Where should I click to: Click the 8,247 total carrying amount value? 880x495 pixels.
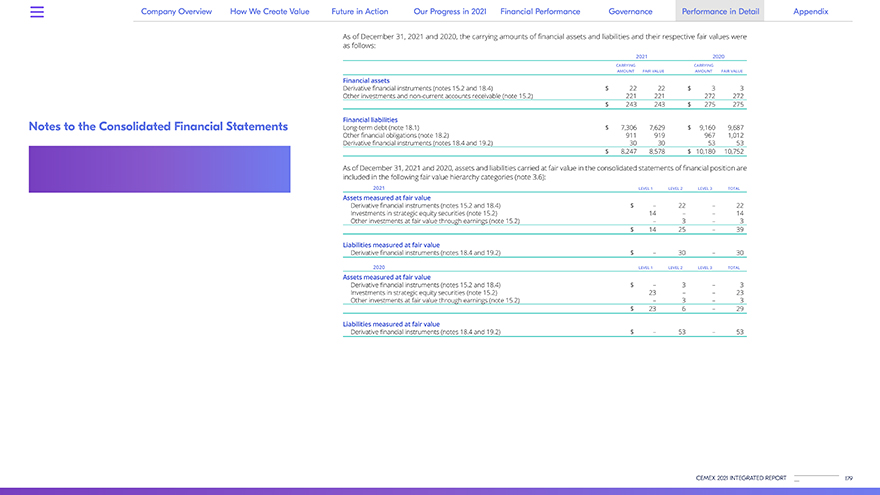(628, 151)
